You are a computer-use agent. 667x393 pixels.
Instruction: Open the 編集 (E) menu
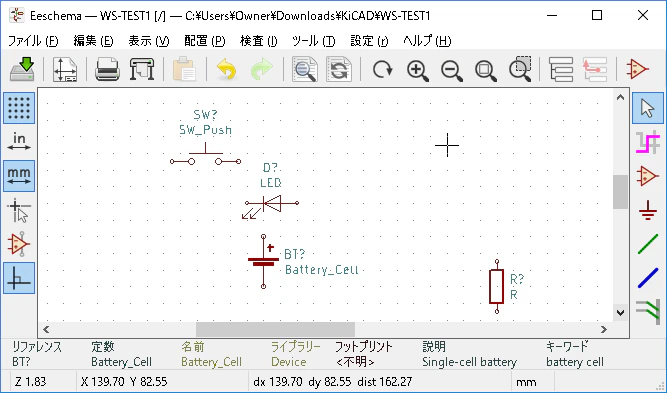[93, 41]
